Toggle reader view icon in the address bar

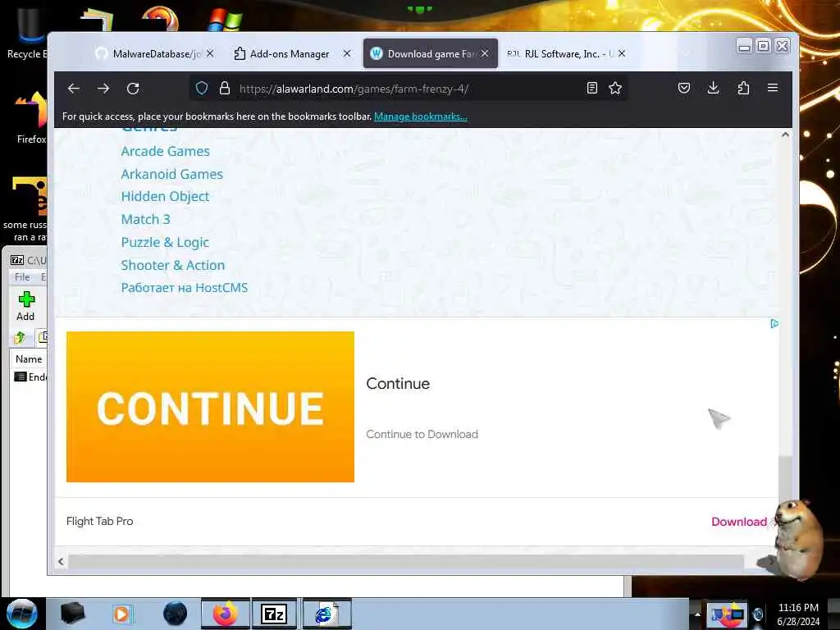(592, 89)
